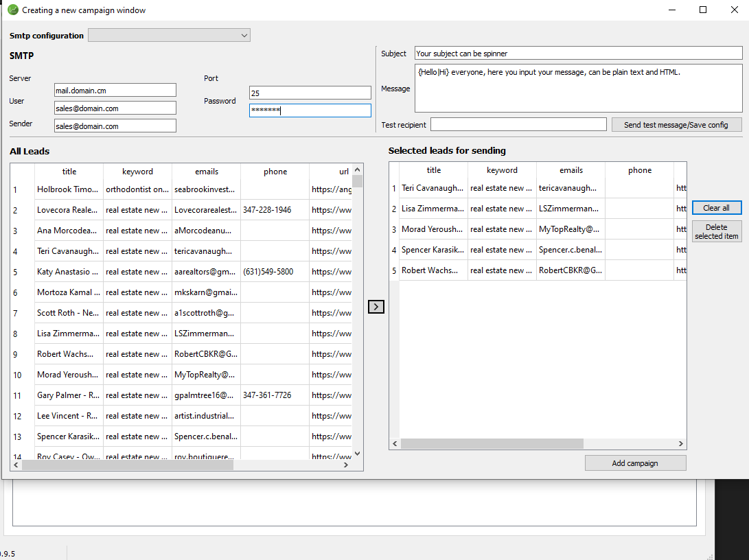
Task: Click the arrow button to move leads right
Action: [x=376, y=307]
